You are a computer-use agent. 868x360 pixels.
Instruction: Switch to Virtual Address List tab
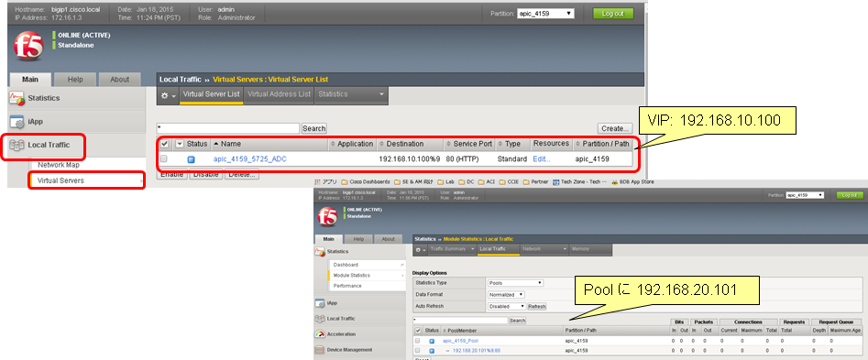click(279, 94)
